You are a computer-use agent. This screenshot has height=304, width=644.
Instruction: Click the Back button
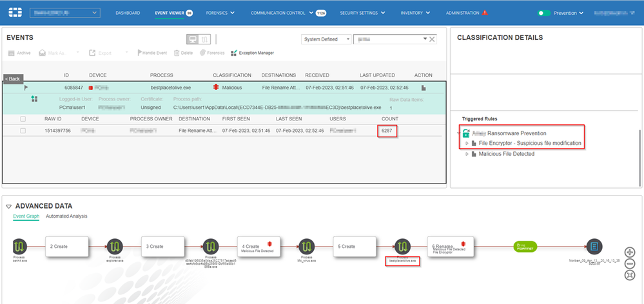point(13,79)
